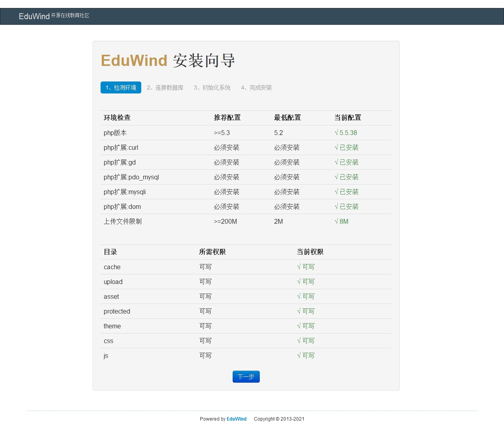
Task: Click '√ 可写' status in upload row
Action: point(306,282)
